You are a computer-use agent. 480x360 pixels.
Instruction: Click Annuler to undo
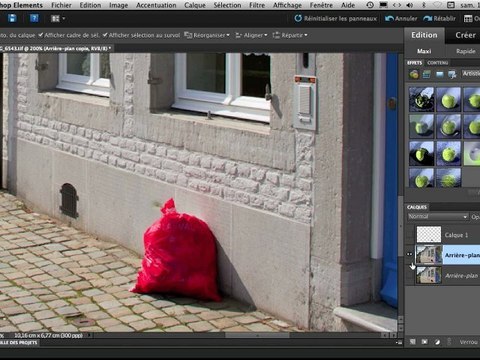(x=401, y=19)
